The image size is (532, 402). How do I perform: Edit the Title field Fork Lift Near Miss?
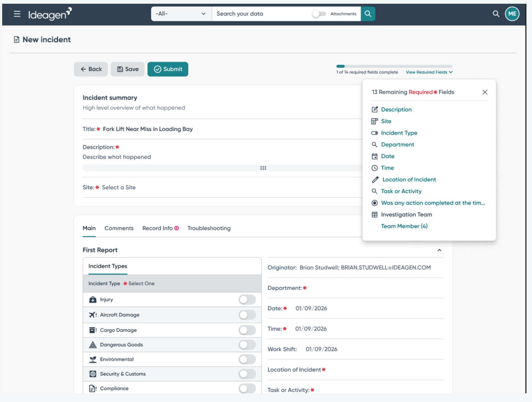148,129
